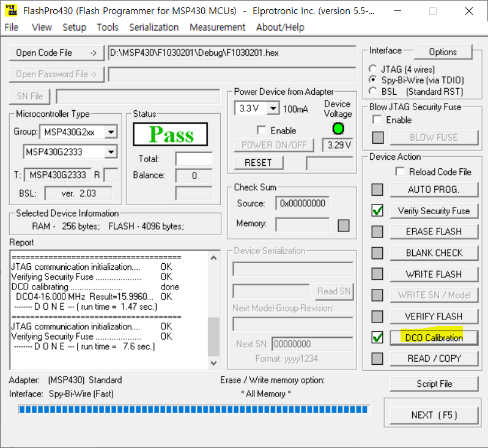Click status box beside ERASE FLASH
Image resolution: width=488 pixels, height=448 pixels.
377,232
